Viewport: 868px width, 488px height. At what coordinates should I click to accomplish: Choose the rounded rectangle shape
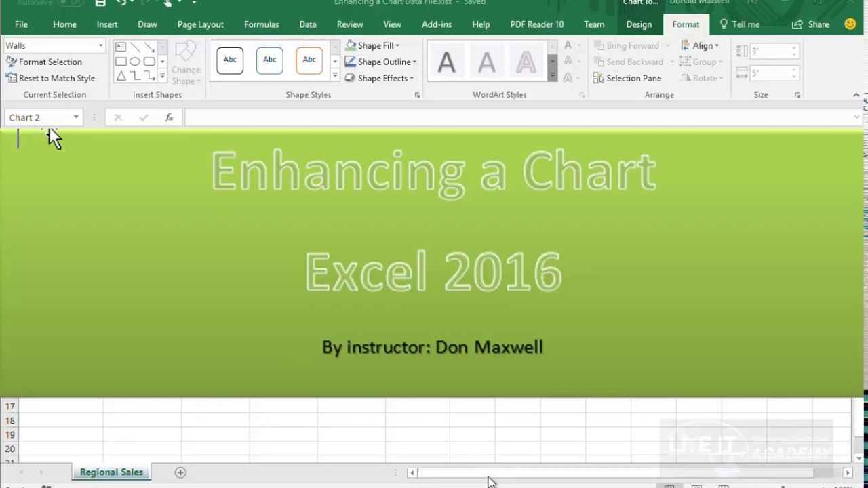pos(149,62)
